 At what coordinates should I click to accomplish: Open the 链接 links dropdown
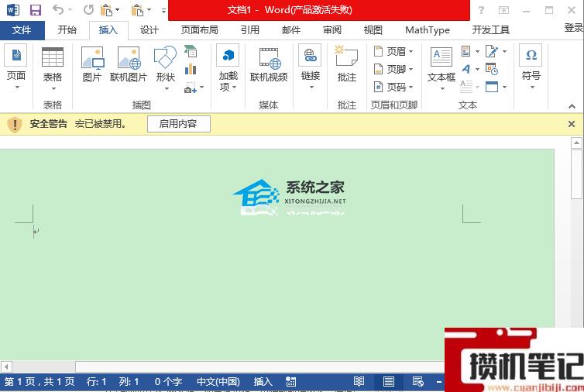click(311, 68)
